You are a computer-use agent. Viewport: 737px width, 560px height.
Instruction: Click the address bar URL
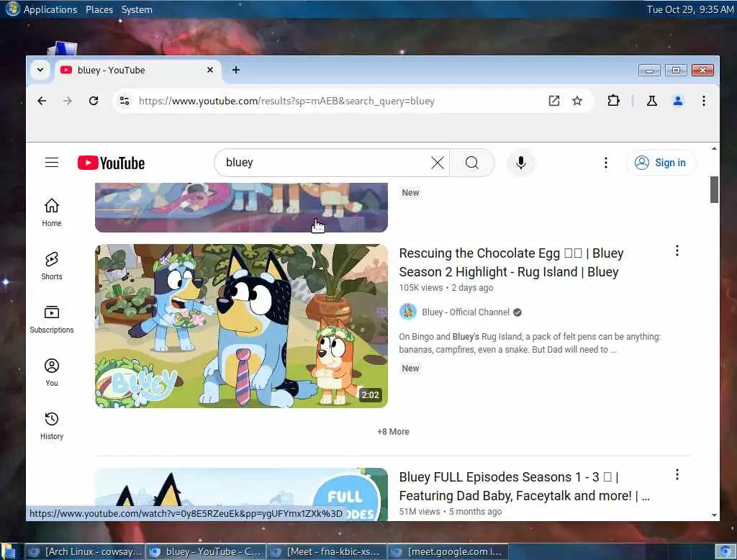pyautogui.click(x=286, y=101)
